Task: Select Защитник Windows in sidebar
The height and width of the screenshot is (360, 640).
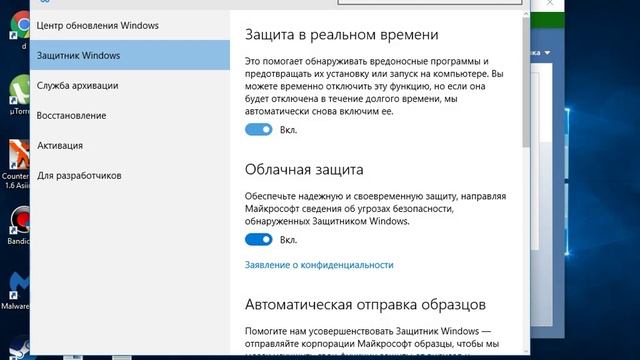Action: (130, 55)
